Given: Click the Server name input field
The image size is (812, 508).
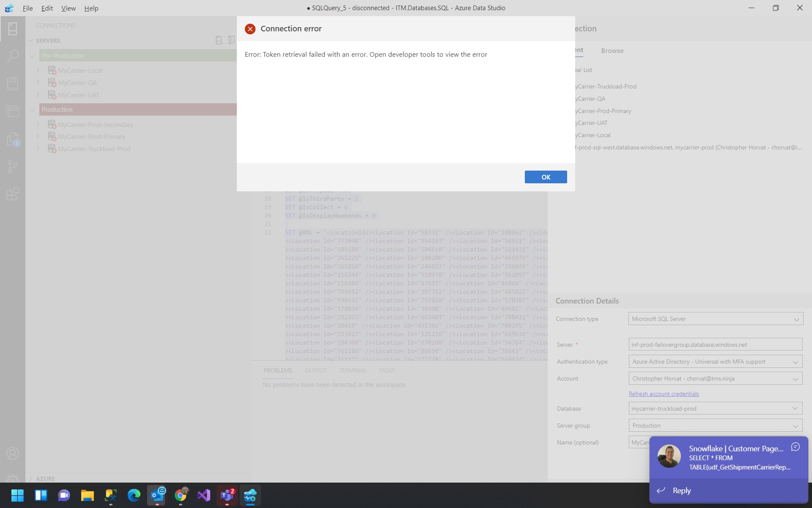Looking at the screenshot, I should (715, 345).
